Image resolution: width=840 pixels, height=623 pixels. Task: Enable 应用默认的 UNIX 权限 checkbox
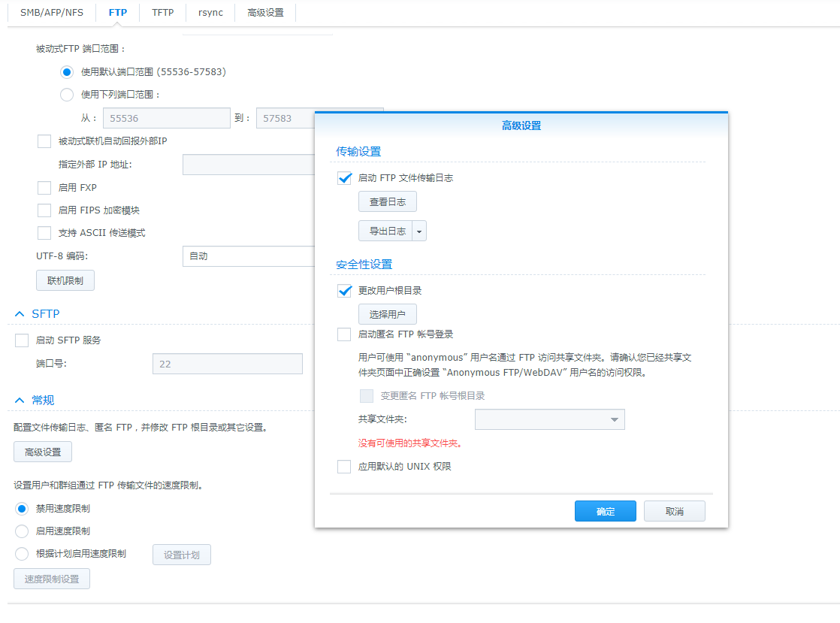[344, 467]
